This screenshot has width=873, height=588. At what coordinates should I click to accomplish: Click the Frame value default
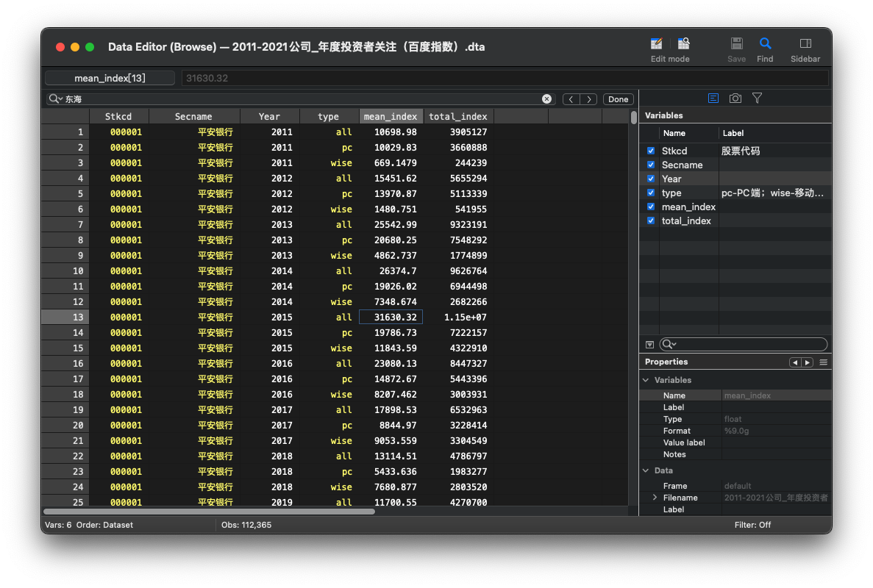point(738,486)
